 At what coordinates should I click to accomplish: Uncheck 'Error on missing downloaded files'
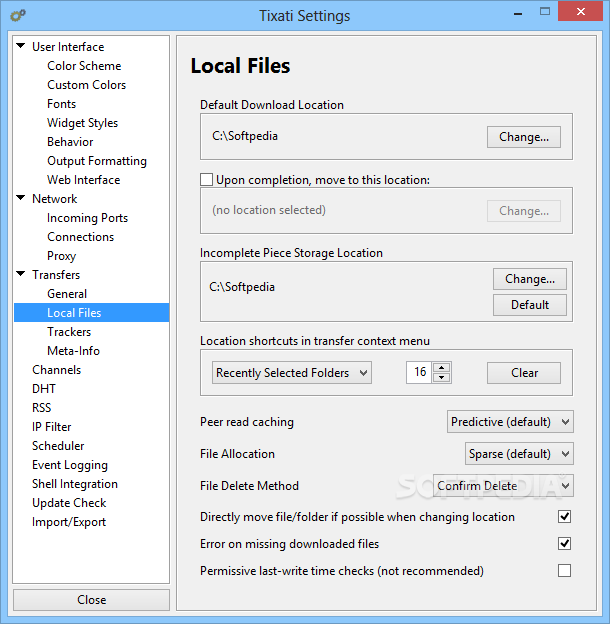564,544
